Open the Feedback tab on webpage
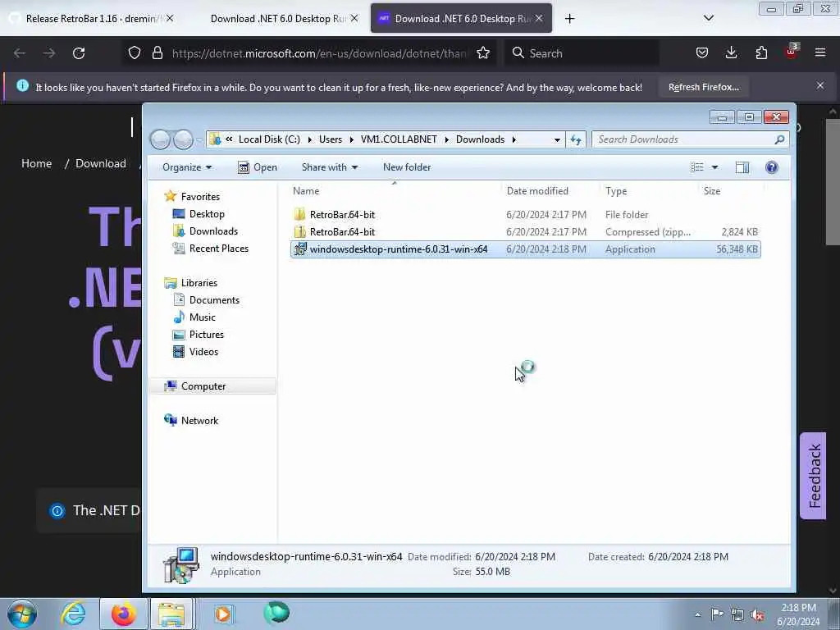 [x=813, y=475]
